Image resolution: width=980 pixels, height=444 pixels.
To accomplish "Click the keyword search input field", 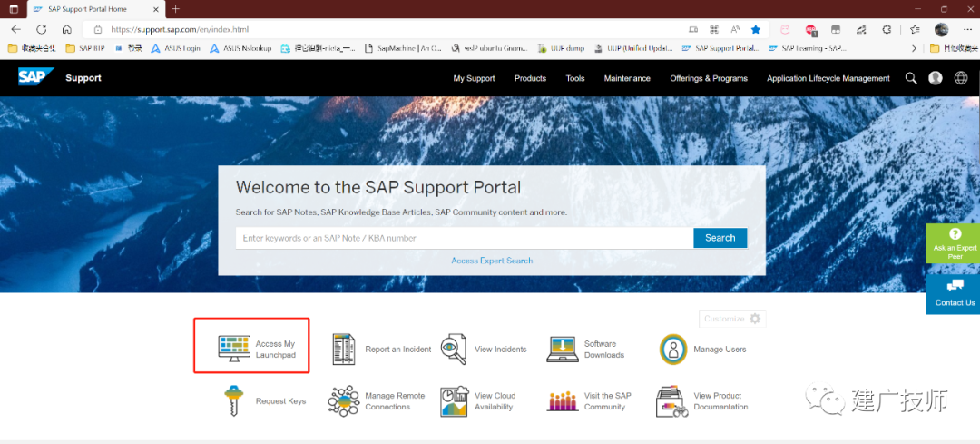I will (x=465, y=238).
